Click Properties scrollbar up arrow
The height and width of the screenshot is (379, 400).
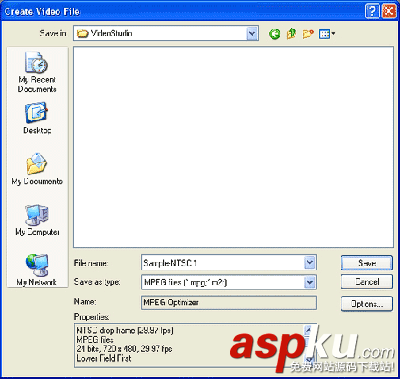pyautogui.click(x=309, y=330)
